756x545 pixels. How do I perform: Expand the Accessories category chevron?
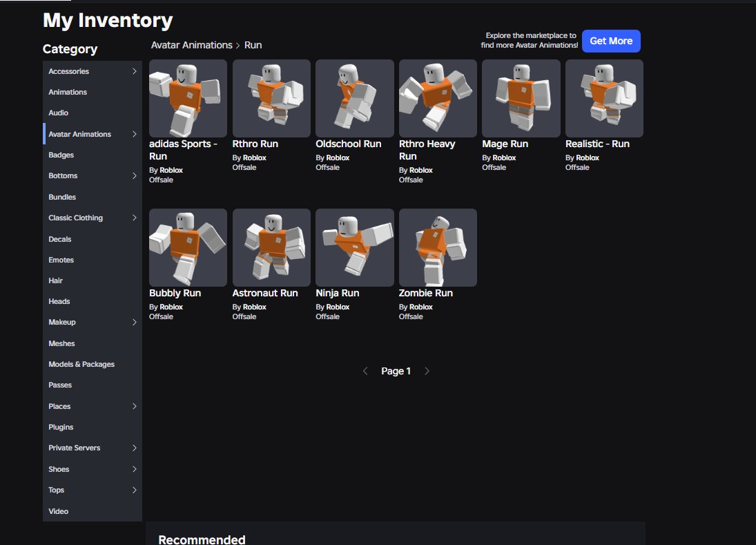point(135,71)
